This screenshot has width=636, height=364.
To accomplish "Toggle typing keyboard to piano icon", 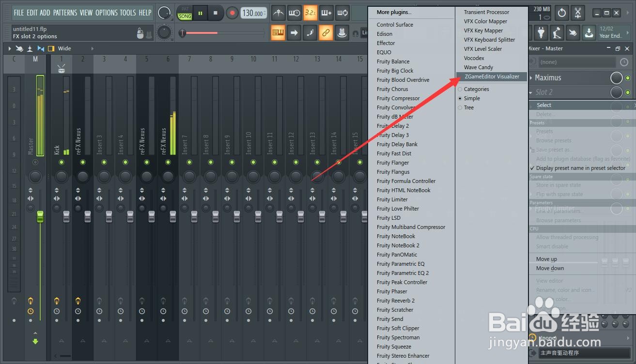I will tap(278, 33).
